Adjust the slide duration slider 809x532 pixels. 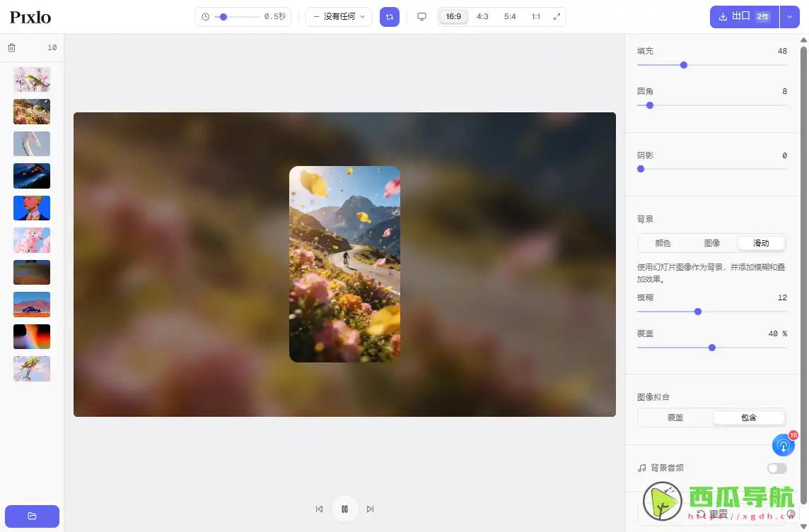click(238, 17)
